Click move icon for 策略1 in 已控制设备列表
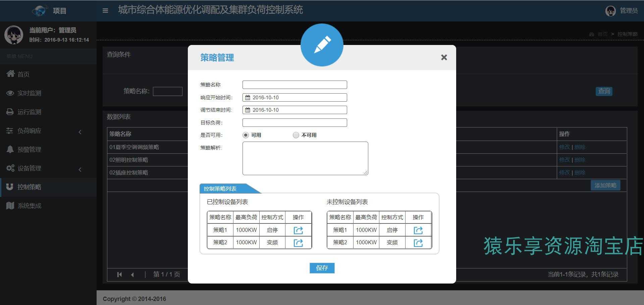644x305 pixels. coord(298,230)
